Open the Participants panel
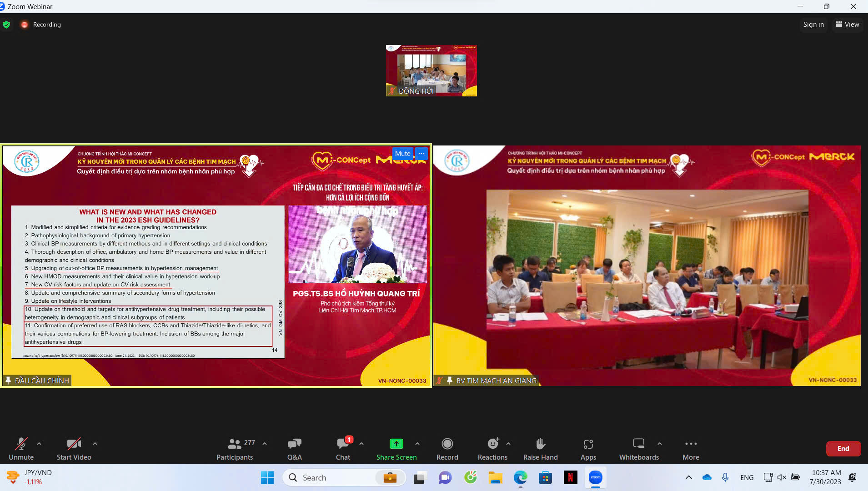868x491 pixels. point(235,448)
